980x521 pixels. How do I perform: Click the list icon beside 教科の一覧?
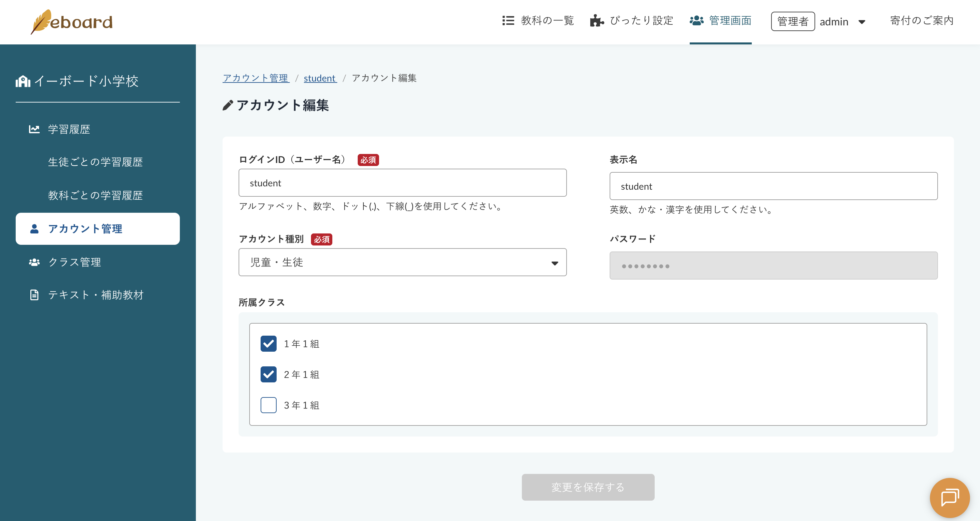508,21
